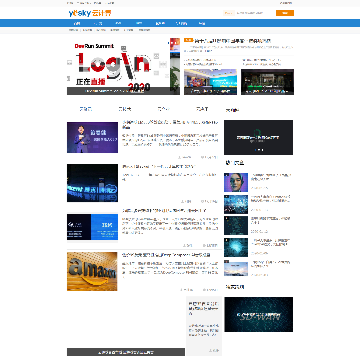
Task: Click the yesky logo in the header
Action: tap(90, 13)
